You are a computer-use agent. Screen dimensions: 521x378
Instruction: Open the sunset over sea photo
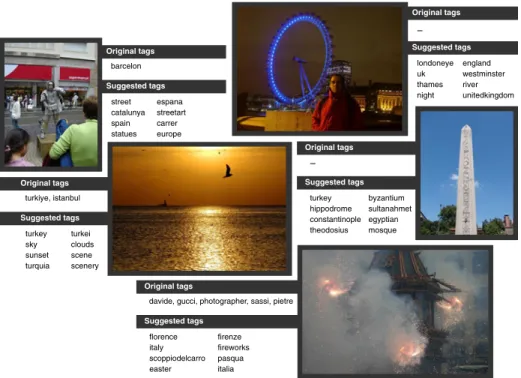point(199,209)
